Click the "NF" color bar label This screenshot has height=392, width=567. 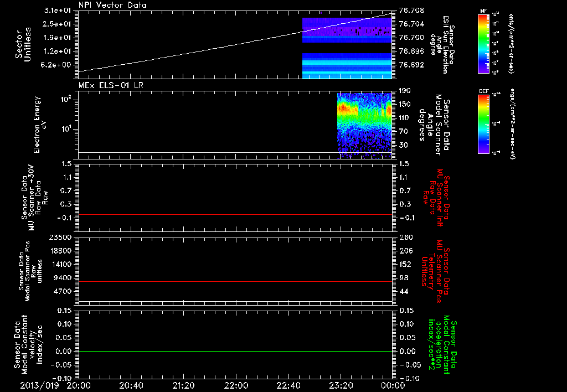coord(484,11)
